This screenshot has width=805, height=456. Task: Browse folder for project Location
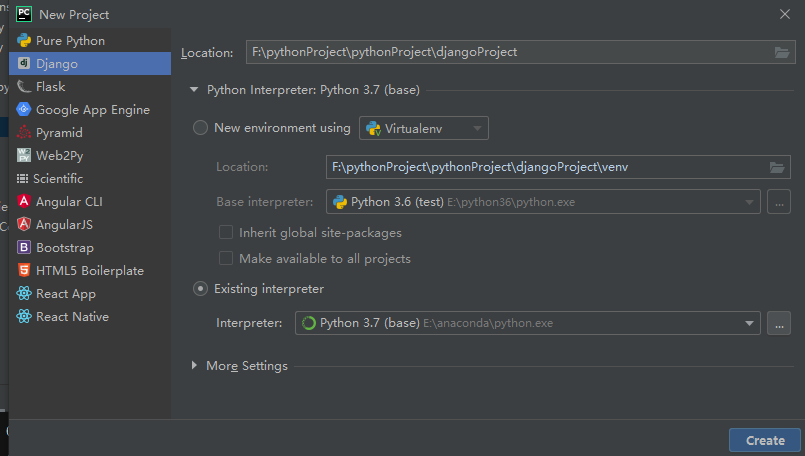click(781, 52)
